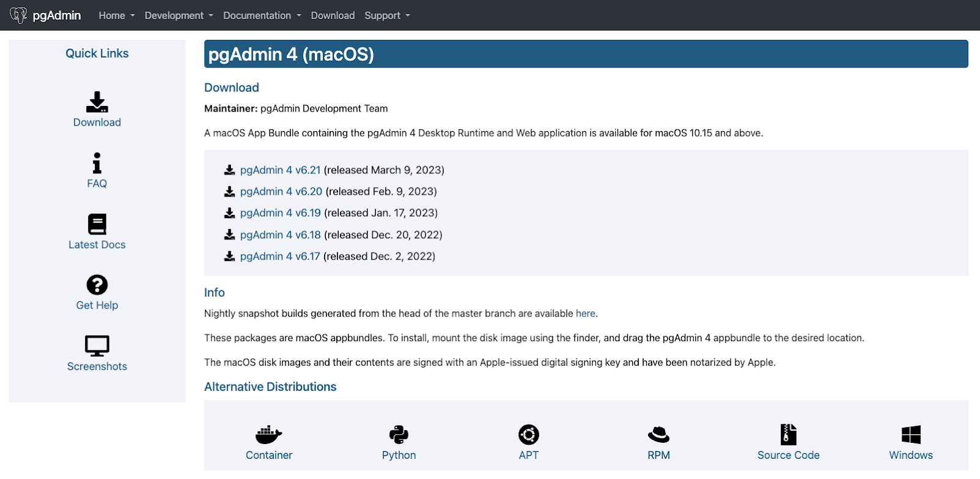Open pgAdmin 4 v6.17 download link
This screenshot has width=980, height=479.
click(280, 256)
